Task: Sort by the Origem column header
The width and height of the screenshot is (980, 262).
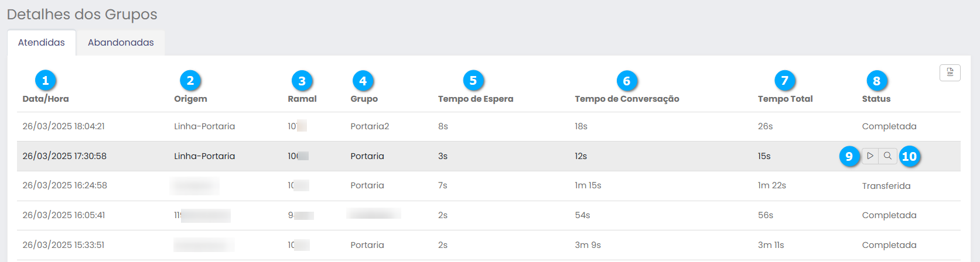Action: [x=190, y=99]
